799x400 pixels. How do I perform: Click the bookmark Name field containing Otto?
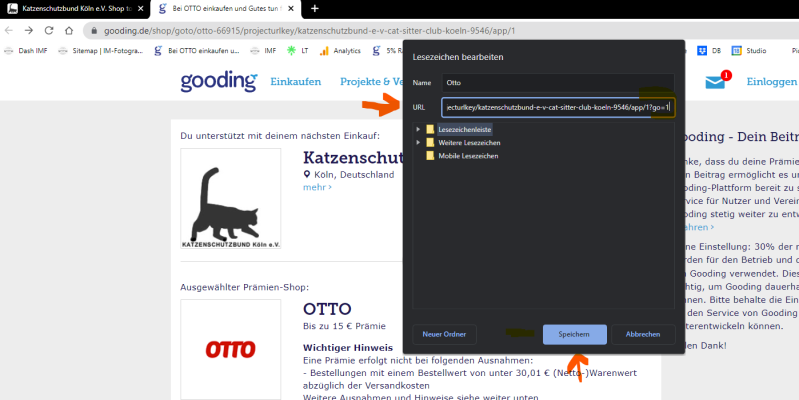tap(557, 83)
